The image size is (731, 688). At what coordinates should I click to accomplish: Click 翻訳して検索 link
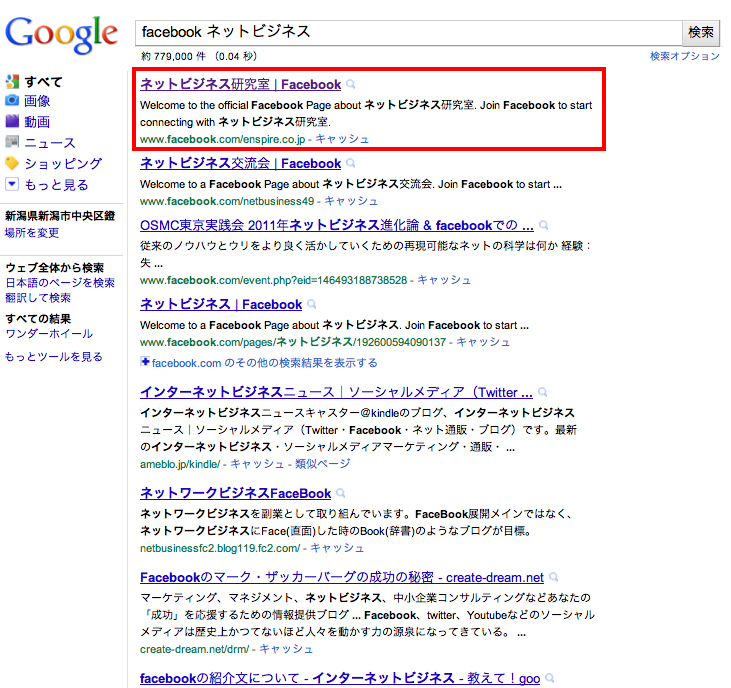tap(38, 298)
